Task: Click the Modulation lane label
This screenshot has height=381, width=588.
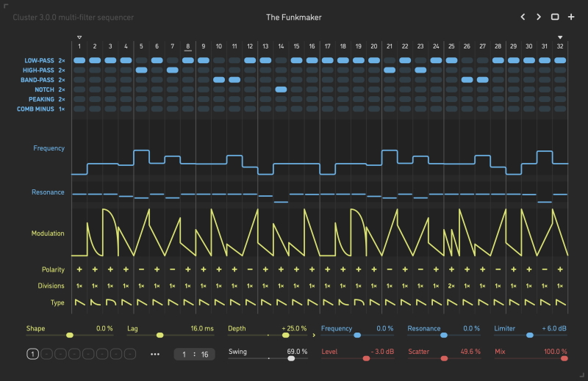Action: [47, 233]
